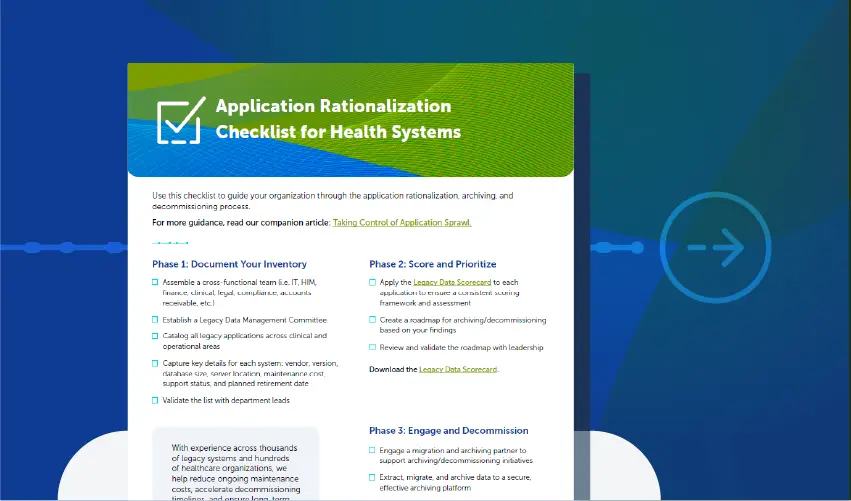The height and width of the screenshot is (501, 851).
Task: Click the 'Download the' text
Action: 393,370
